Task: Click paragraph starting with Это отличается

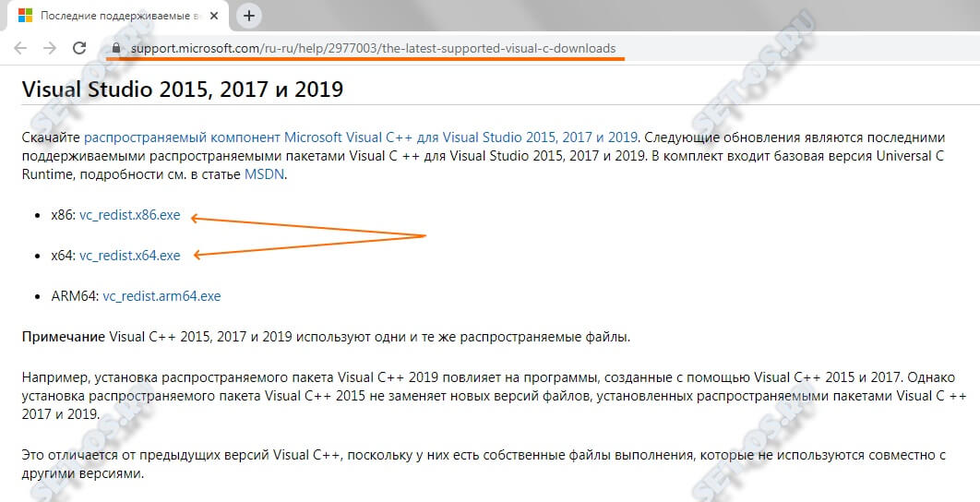Action: (x=484, y=464)
